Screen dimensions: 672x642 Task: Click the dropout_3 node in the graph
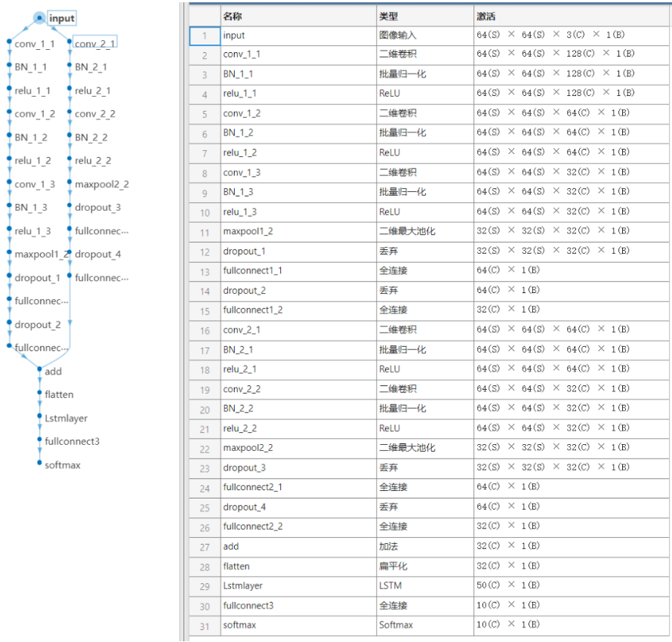coord(97,208)
